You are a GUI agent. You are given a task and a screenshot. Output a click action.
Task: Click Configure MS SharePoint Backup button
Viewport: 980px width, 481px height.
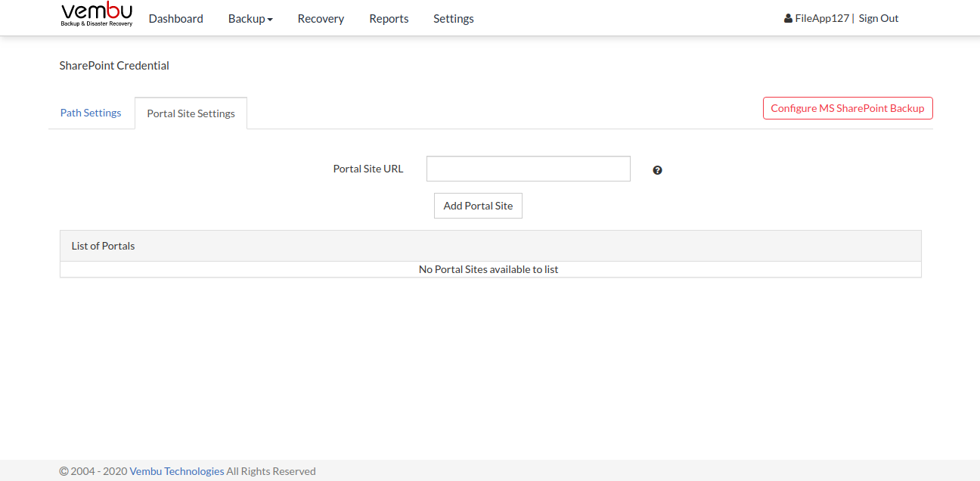(x=848, y=108)
